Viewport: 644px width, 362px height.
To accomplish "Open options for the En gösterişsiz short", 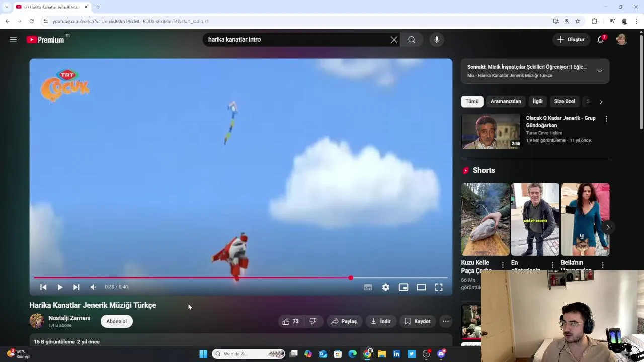I will 552,265.
